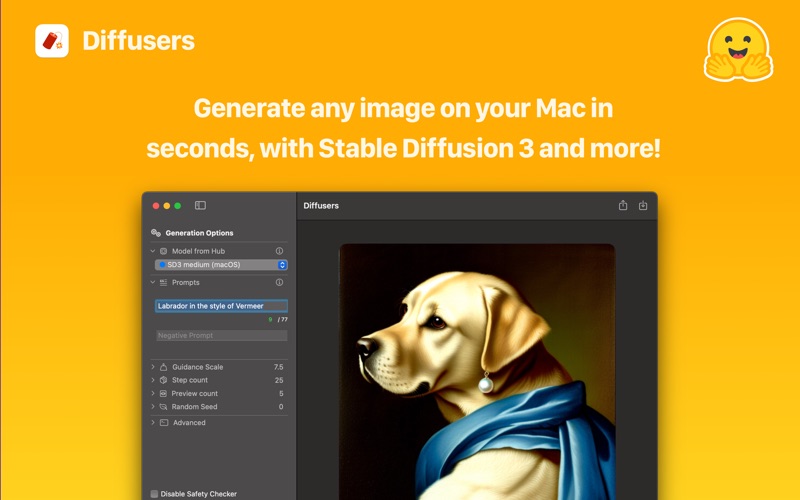
Task: Expand the Step count section
Action: pos(153,380)
